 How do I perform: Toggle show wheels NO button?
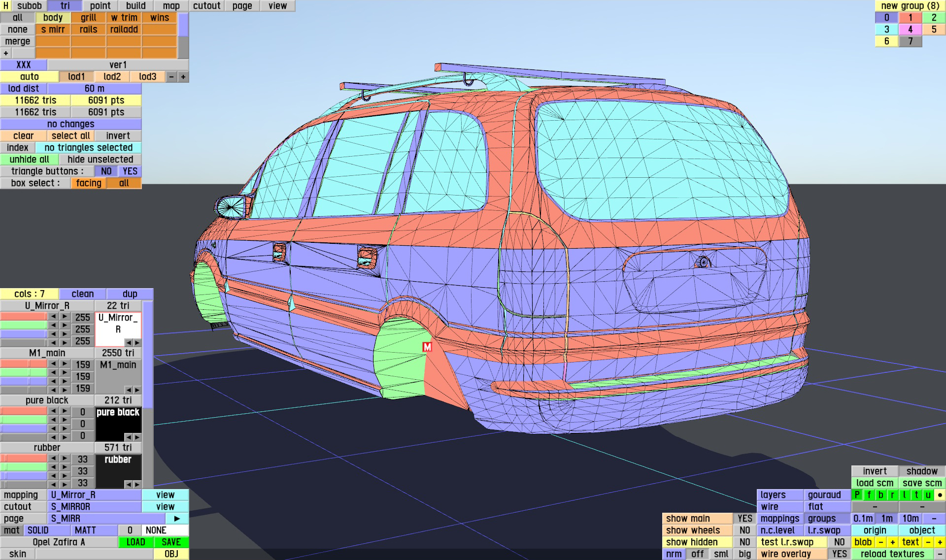click(744, 530)
